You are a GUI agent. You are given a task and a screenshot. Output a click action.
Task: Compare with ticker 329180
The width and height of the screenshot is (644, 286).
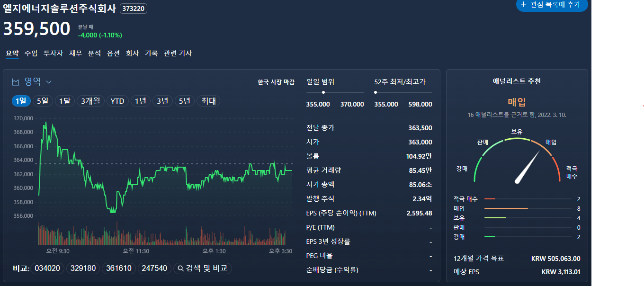click(x=83, y=268)
